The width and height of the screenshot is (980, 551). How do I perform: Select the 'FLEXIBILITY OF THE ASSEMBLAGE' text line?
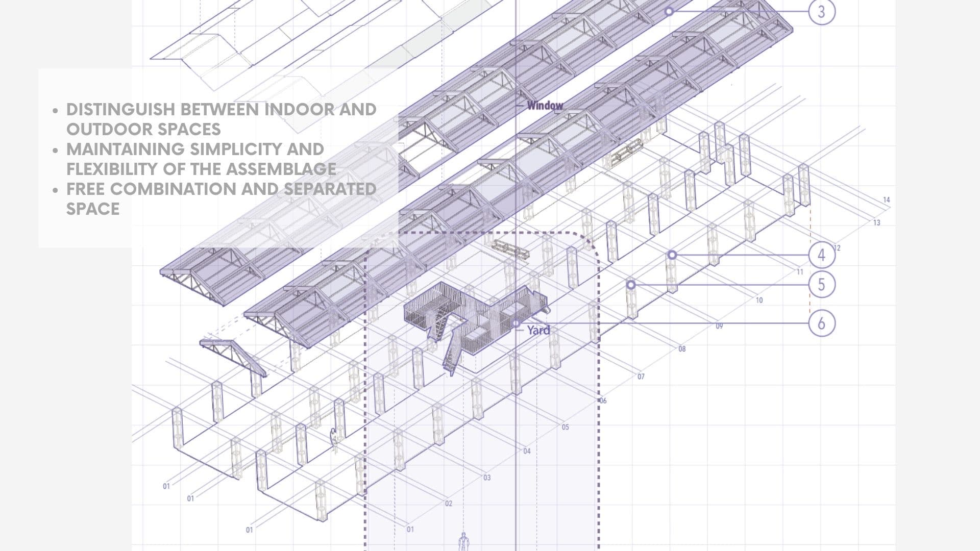click(201, 169)
